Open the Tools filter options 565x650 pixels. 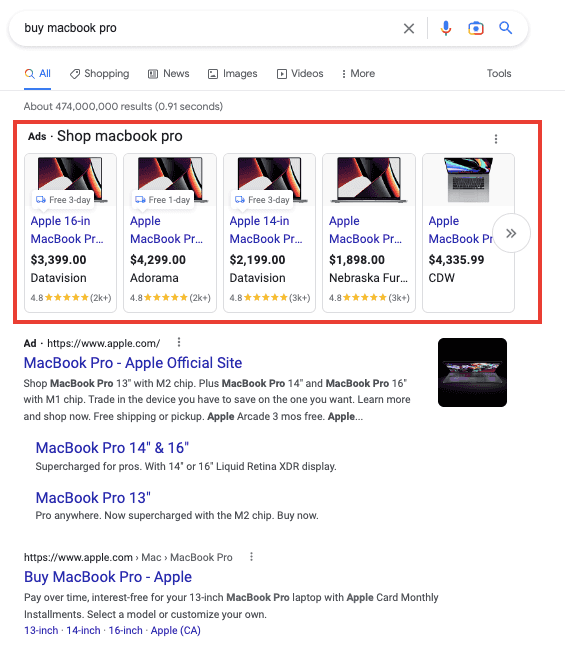(499, 73)
